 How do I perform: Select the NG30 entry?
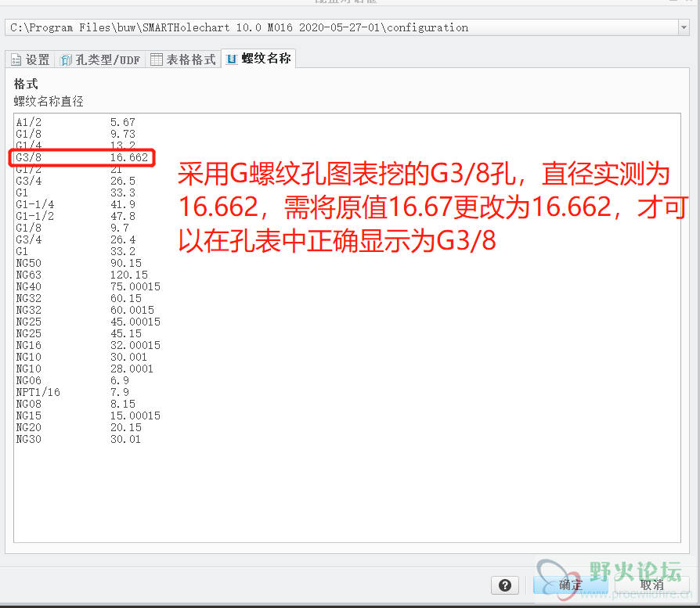click(28, 439)
